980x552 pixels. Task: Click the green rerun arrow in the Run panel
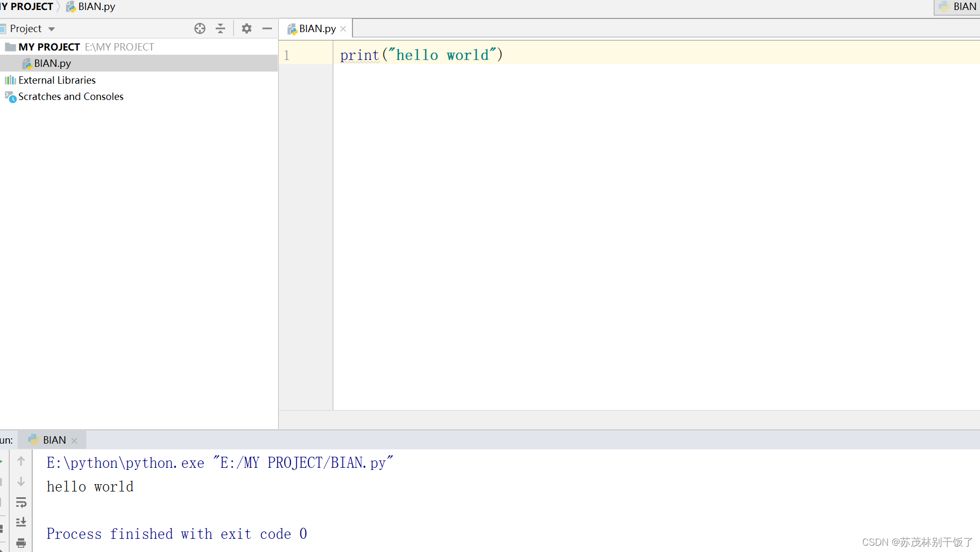click(x=2, y=461)
